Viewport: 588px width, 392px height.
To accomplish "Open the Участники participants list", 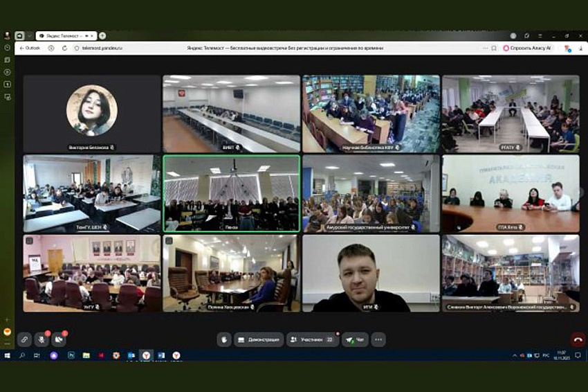I will click(x=313, y=339).
